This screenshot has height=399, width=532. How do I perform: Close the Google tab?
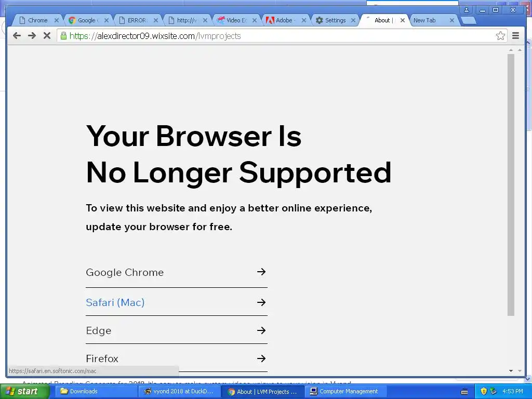click(x=106, y=20)
